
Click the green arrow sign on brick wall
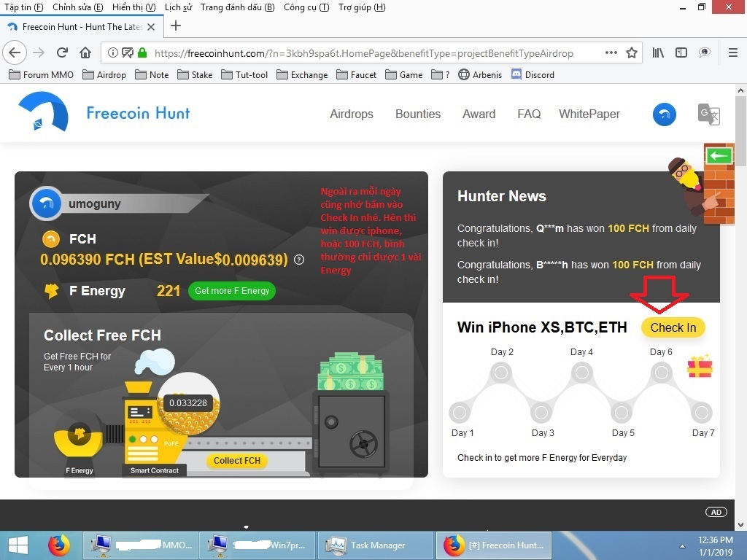[x=719, y=156]
